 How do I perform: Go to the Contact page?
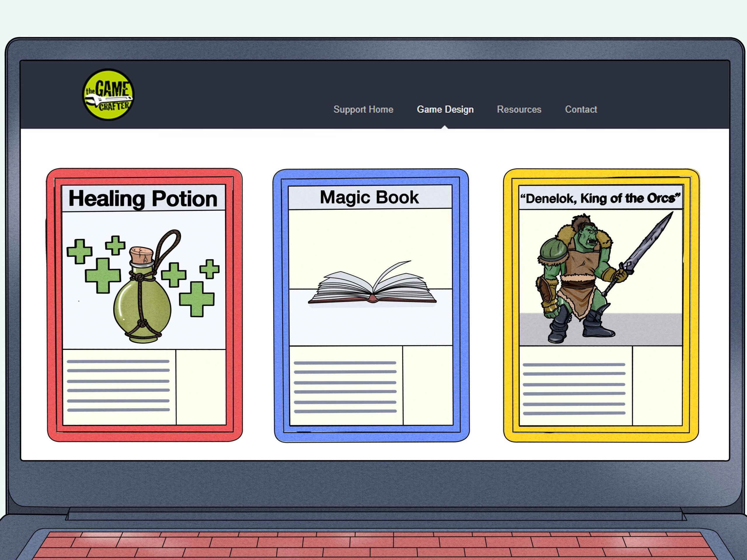(x=580, y=109)
